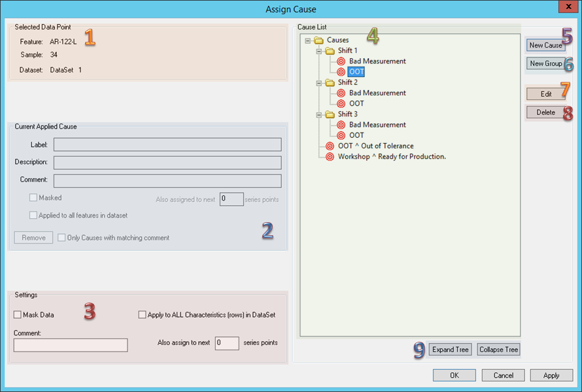The height and width of the screenshot is (392, 582).
Task: Click target icon next to OOT under Shift 2
Action: click(341, 104)
